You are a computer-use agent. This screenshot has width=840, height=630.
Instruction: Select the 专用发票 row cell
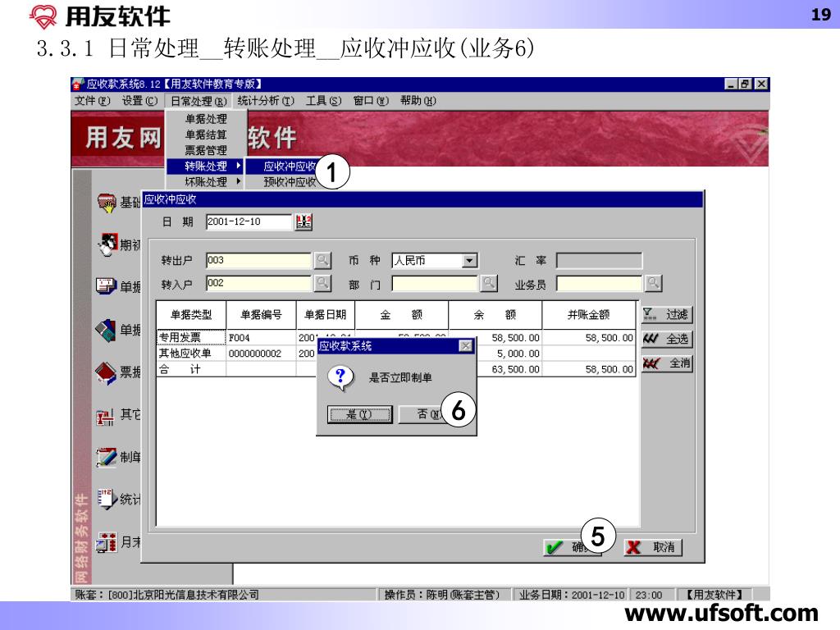pyautogui.click(x=191, y=337)
